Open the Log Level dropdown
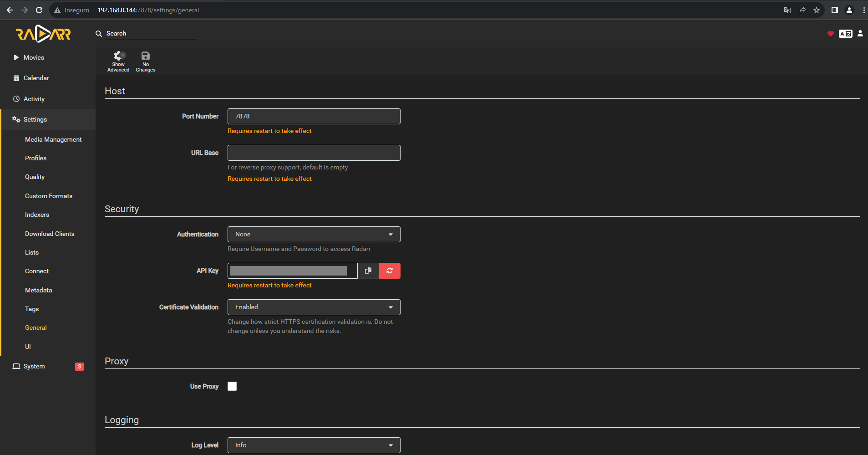 pyautogui.click(x=314, y=445)
